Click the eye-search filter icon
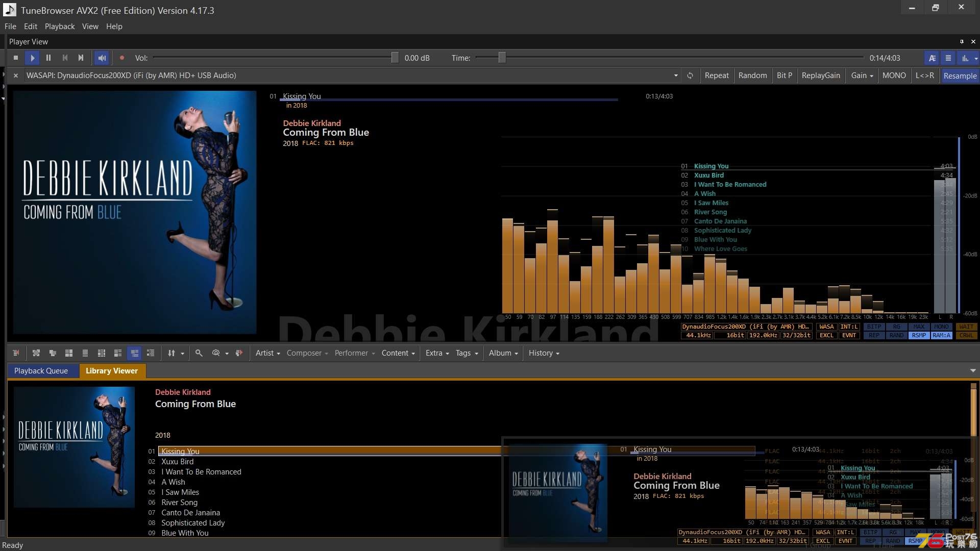The width and height of the screenshot is (980, 551). [216, 353]
